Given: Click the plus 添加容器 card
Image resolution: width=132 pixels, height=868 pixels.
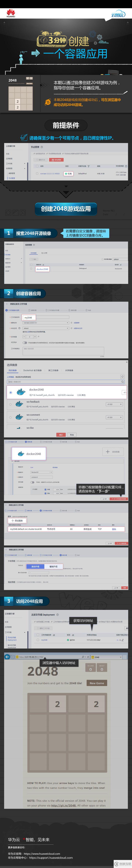Looking at the screenshot, I should 113,452.
